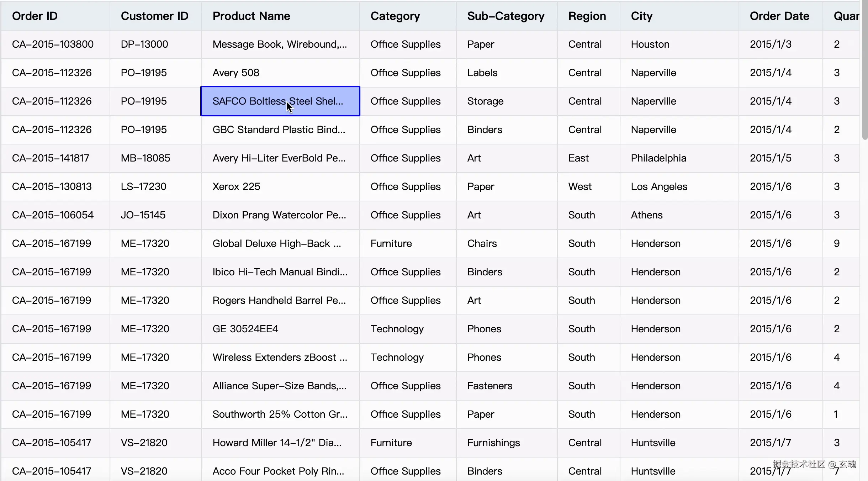
Task: Click the Region column header
Action: point(587,16)
